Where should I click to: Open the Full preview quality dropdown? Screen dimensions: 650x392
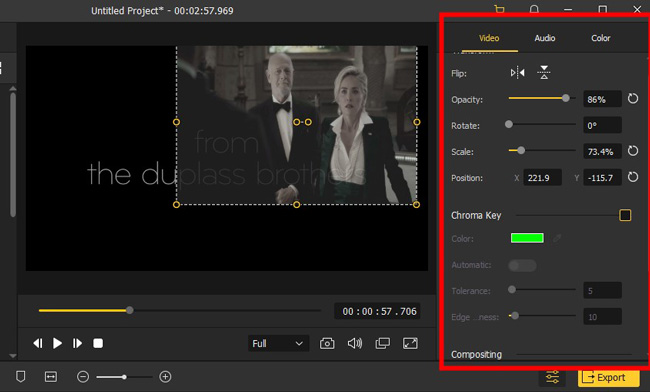[x=278, y=344]
